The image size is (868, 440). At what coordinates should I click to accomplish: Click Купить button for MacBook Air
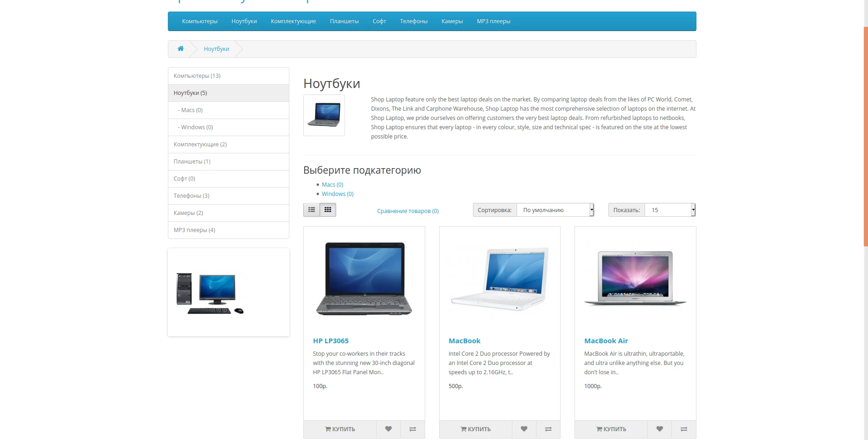coord(611,429)
